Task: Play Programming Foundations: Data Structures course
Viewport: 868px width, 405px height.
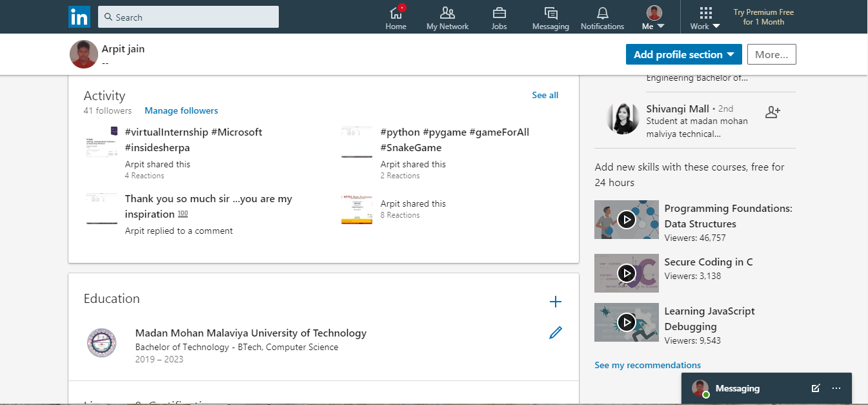Action: [x=626, y=220]
